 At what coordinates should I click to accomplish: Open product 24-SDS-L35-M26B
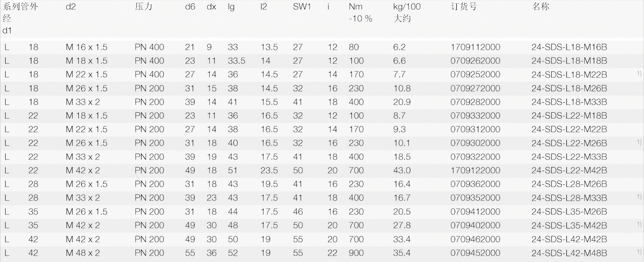point(569,212)
